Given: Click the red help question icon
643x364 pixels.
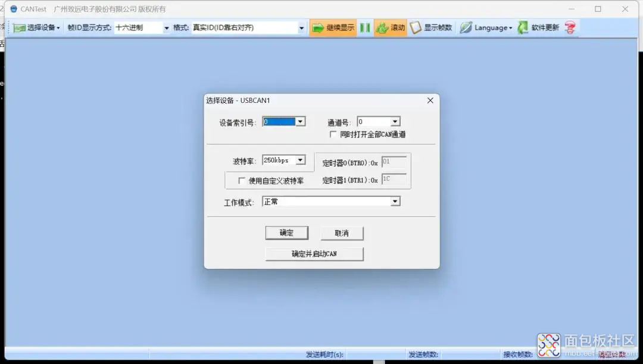Looking at the screenshot, I should click(x=570, y=27).
